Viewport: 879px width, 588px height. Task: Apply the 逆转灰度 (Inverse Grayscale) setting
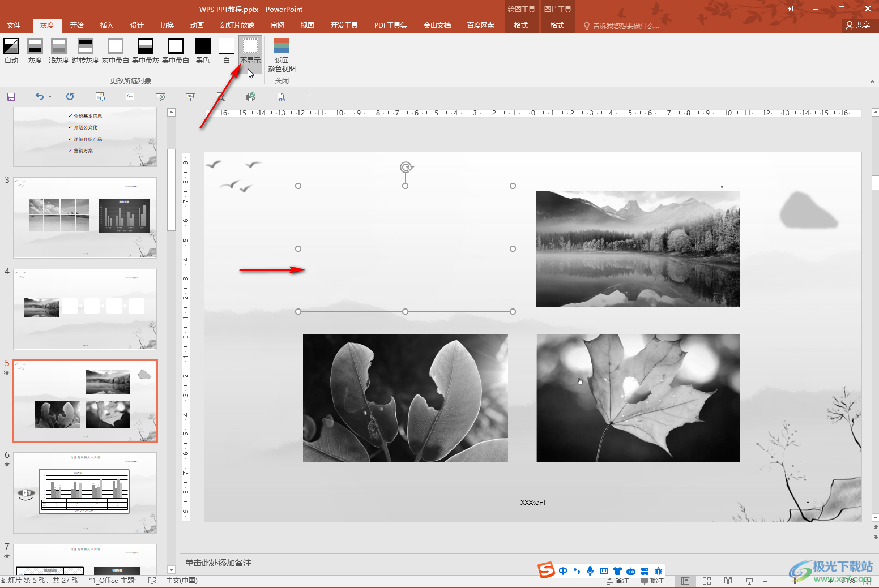pos(86,51)
